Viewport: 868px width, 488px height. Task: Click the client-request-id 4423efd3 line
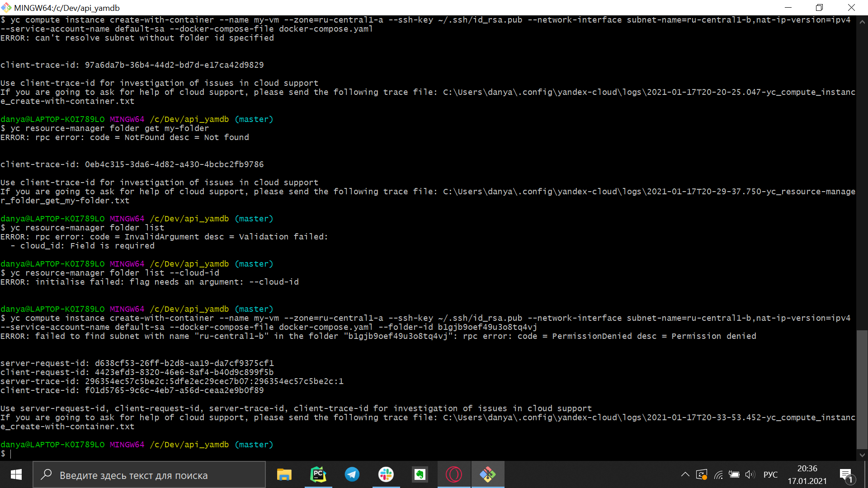[x=137, y=372]
